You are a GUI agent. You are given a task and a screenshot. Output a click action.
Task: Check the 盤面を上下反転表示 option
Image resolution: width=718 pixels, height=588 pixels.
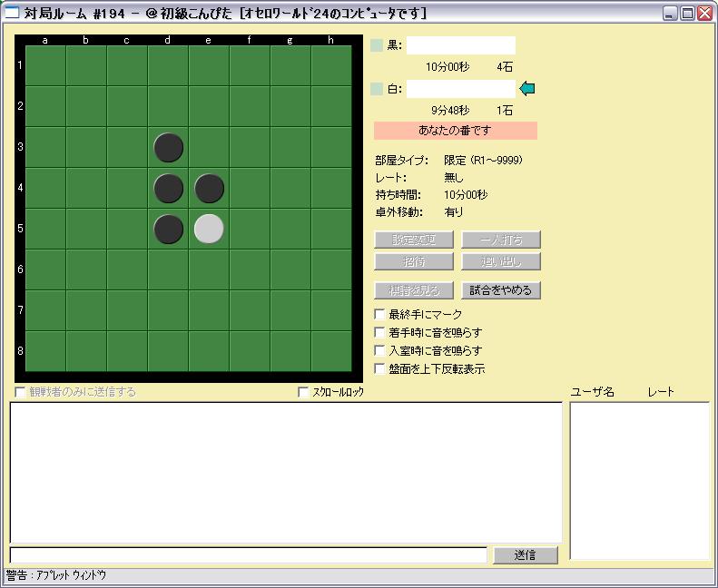pyautogui.click(x=380, y=368)
